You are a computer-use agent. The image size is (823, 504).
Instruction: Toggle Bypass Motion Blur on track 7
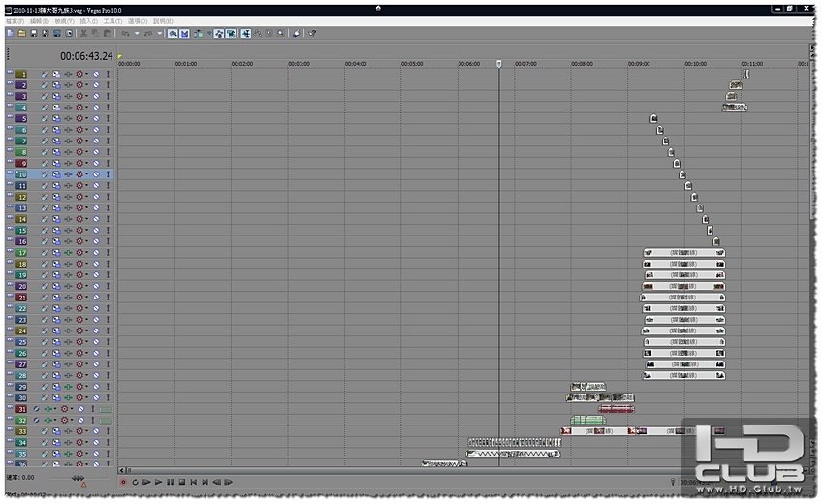pos(46,141)
